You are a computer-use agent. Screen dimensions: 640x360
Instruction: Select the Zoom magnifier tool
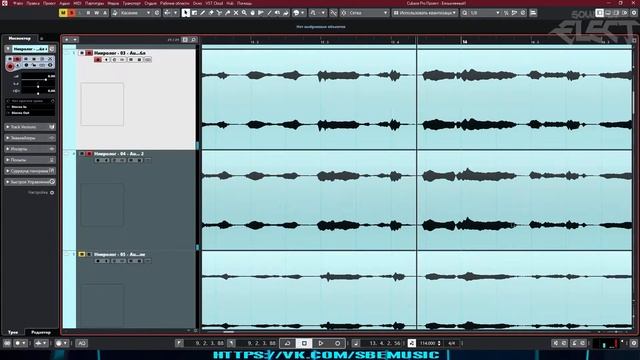tap(244, 13)
